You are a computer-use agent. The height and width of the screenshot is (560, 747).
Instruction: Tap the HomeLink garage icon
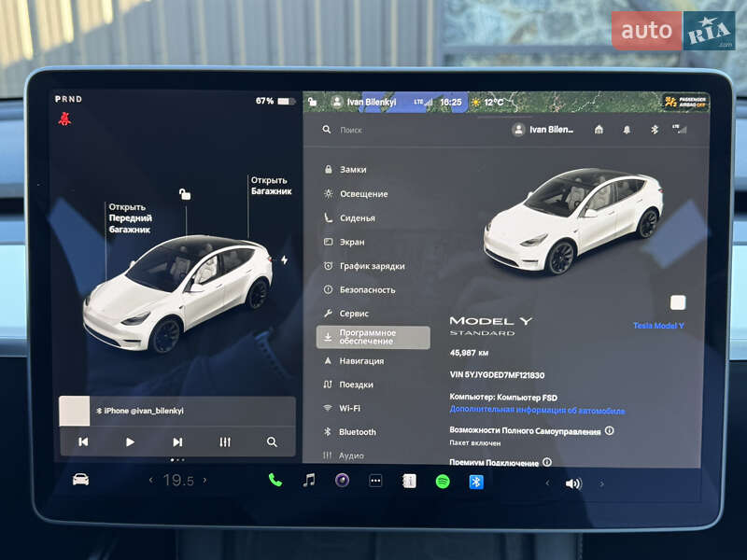(x=599, y=130)
